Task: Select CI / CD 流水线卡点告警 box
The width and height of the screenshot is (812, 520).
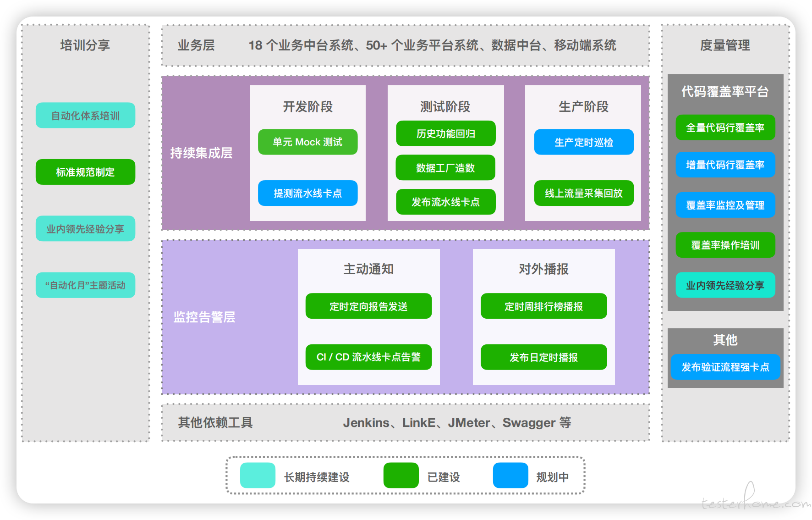Action: click(x=368, y=357)
